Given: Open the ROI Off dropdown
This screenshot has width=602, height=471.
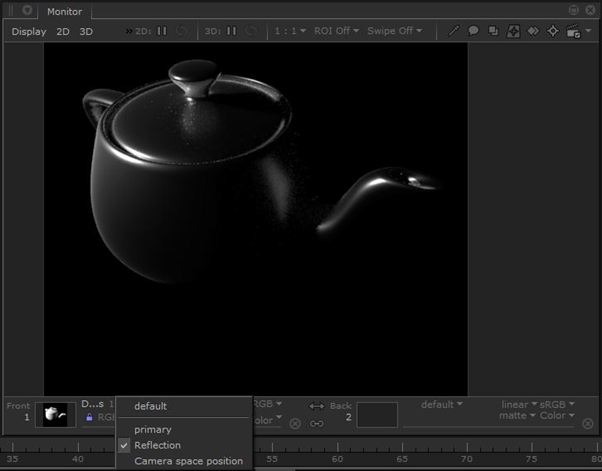Looking at the screenshot, I should point(334,31).
